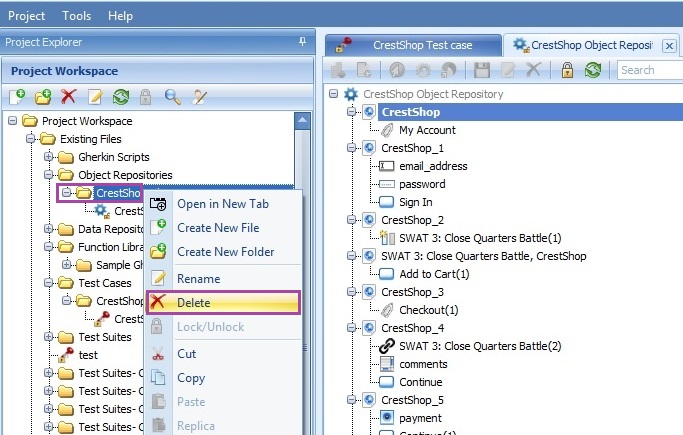Select the Sign In object
This screenshot has width=683, height=435.
pos(416,202)
